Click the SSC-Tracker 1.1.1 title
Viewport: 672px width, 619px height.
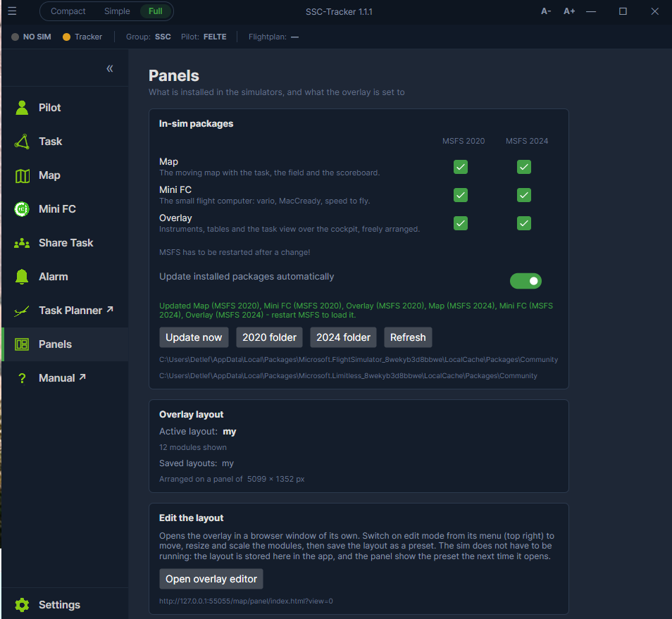(x=339, y=11)
